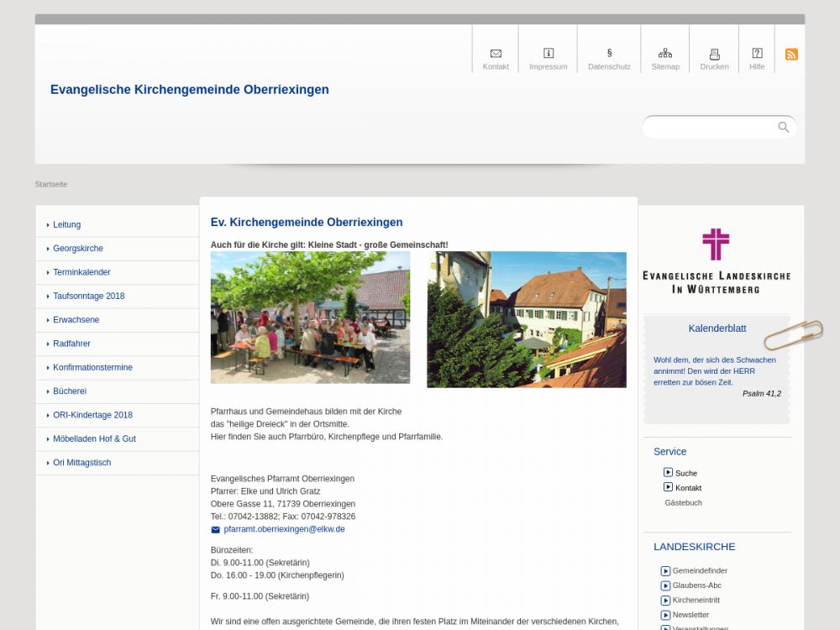Select Konfirmationstermine from the left menu
This screenshot has width=840, height=630.
[x=92, y=368]
